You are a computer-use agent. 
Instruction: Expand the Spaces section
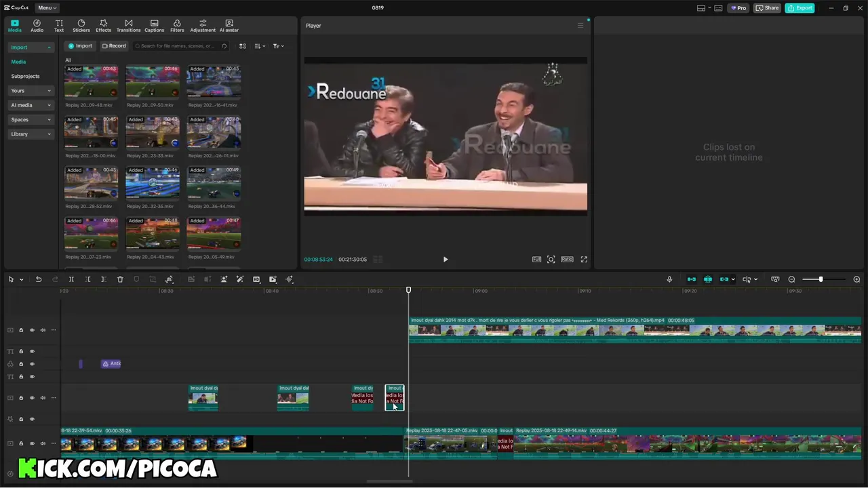tap(31, 120)
